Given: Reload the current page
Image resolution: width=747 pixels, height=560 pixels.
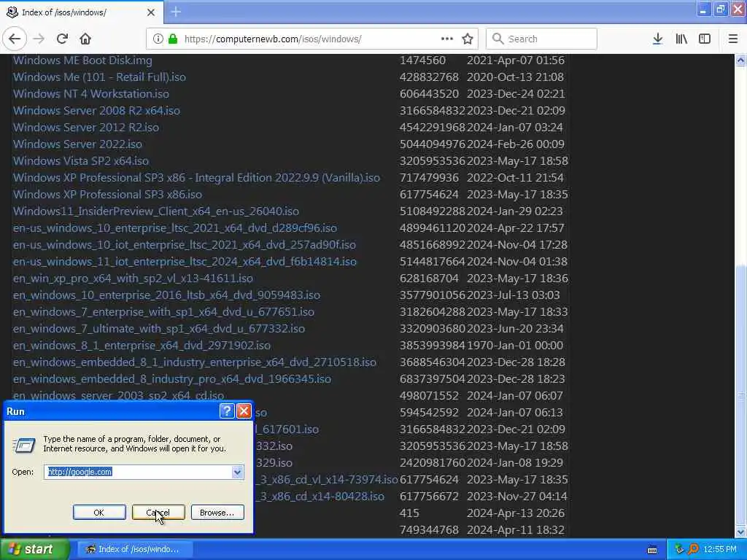Looking at the screenshot, I should [62, 39].
